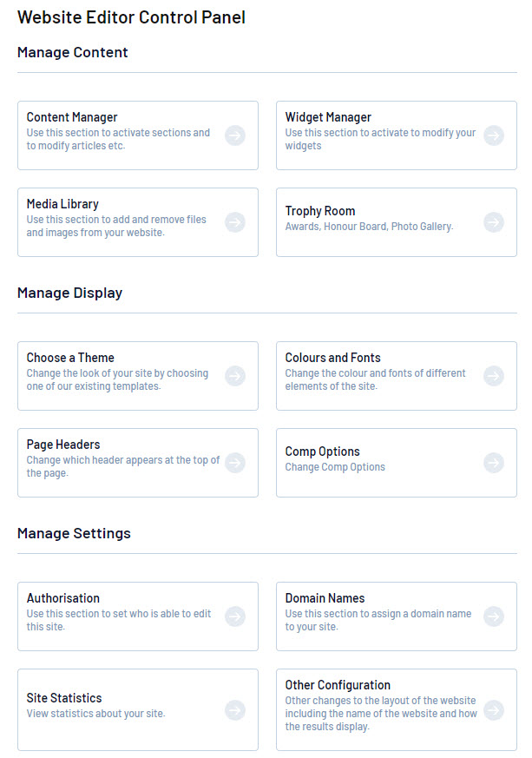The height and width of the screenshot is (758, 532).
Task: Click the Colours and Fonts arrow icon
Action: point(494,376)
